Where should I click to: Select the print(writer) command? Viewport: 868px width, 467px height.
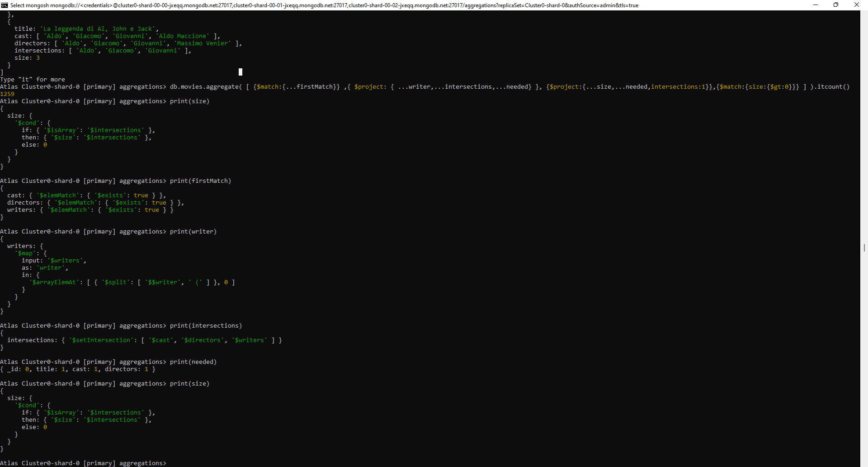point(193,232)
